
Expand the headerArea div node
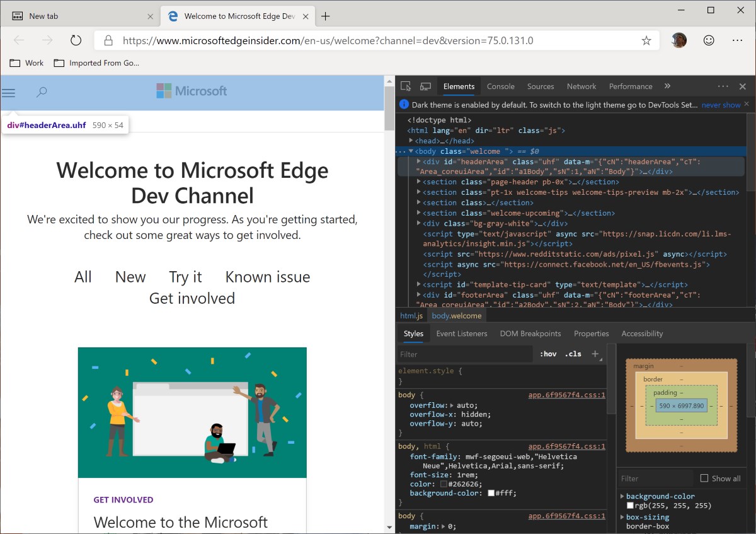tap(419, 161)
